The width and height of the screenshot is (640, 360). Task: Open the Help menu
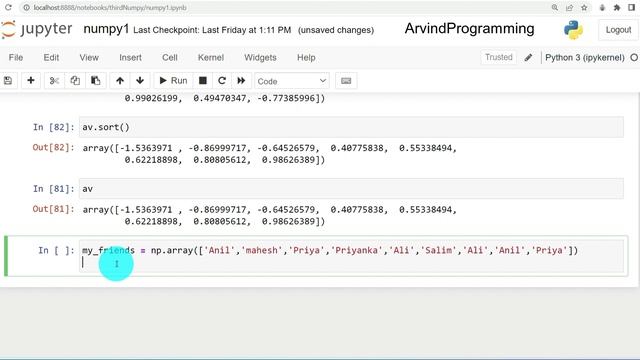[x=306, y=58]
